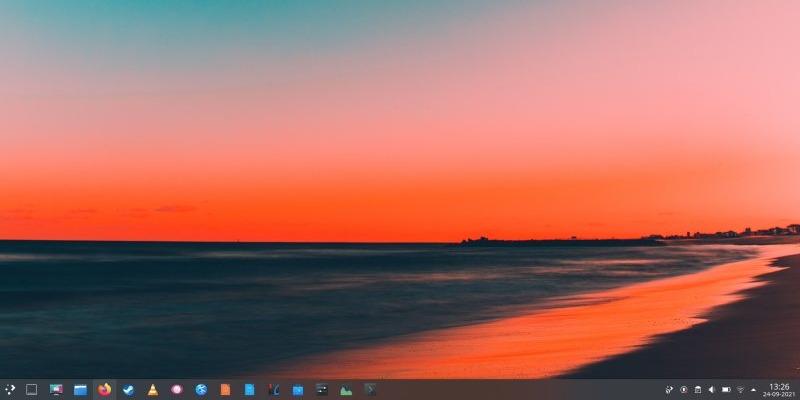Launch VLC media player
The image size is (800, 400).
coord(152,389)
